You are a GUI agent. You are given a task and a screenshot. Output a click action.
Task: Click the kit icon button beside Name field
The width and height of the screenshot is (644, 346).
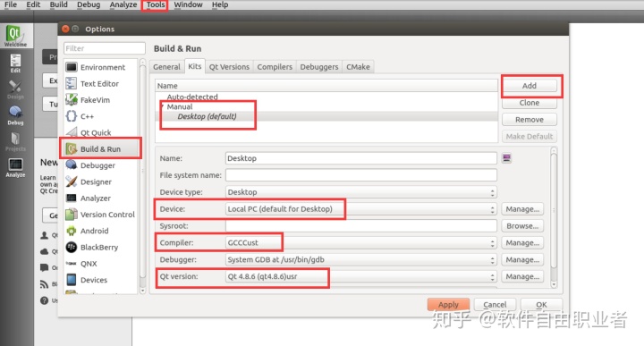click(x=506, y=158)
